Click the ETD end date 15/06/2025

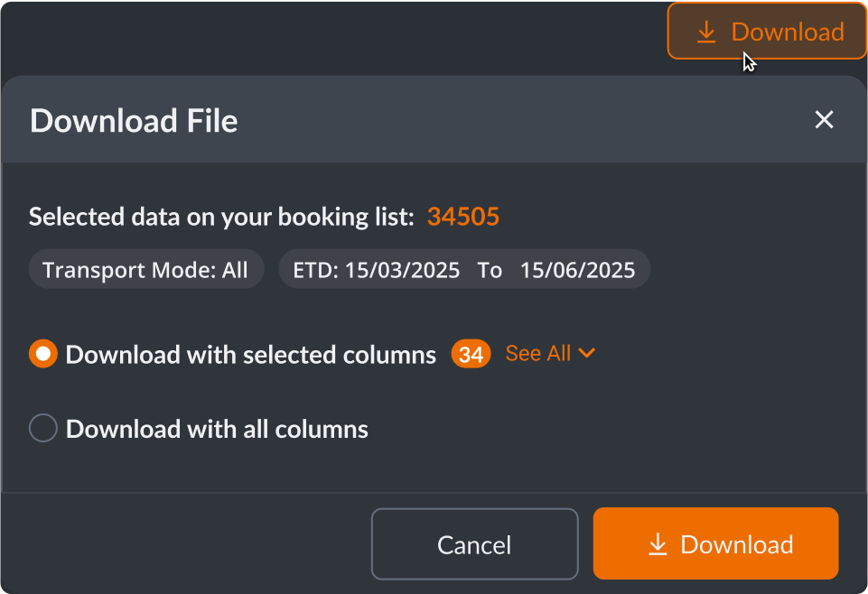[577, 270]
